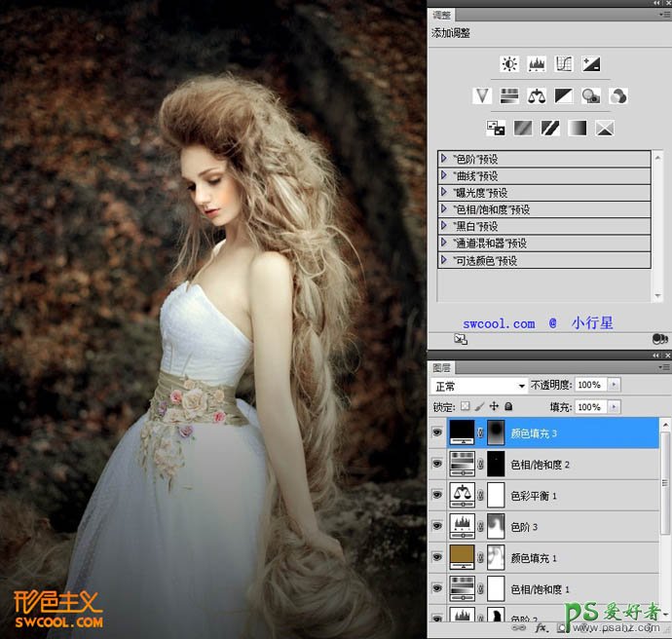672x639 pixels.
Task: Open the 正常 blend mode dropdown
Action: 479,386
